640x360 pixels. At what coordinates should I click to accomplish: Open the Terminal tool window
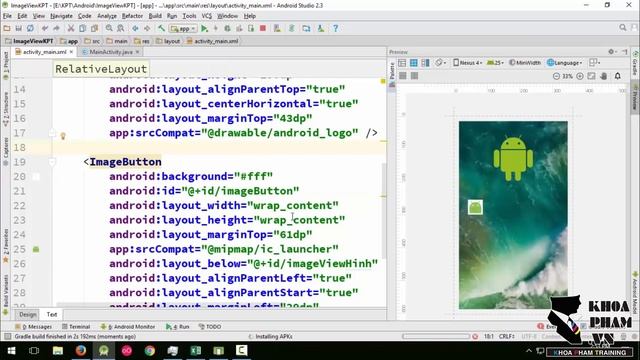click(76, 327)
